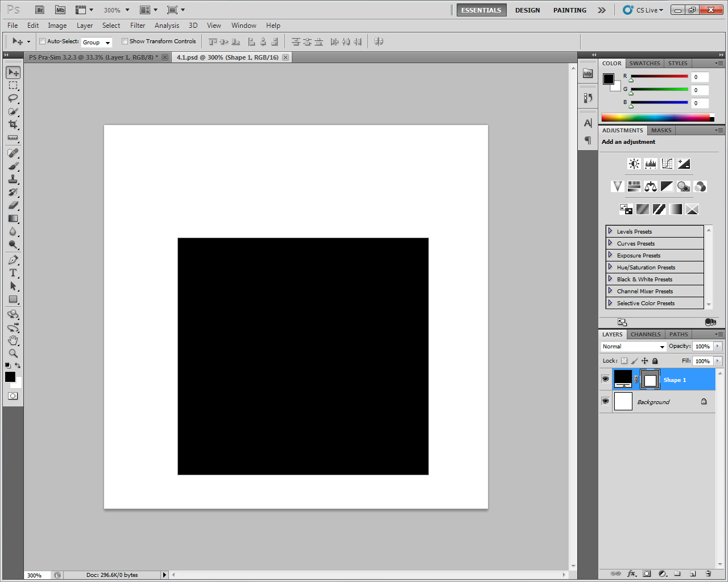The height and width of the screenshot is (582, 728).
Task: Select the Lasso tool
Action: (13, 98)
